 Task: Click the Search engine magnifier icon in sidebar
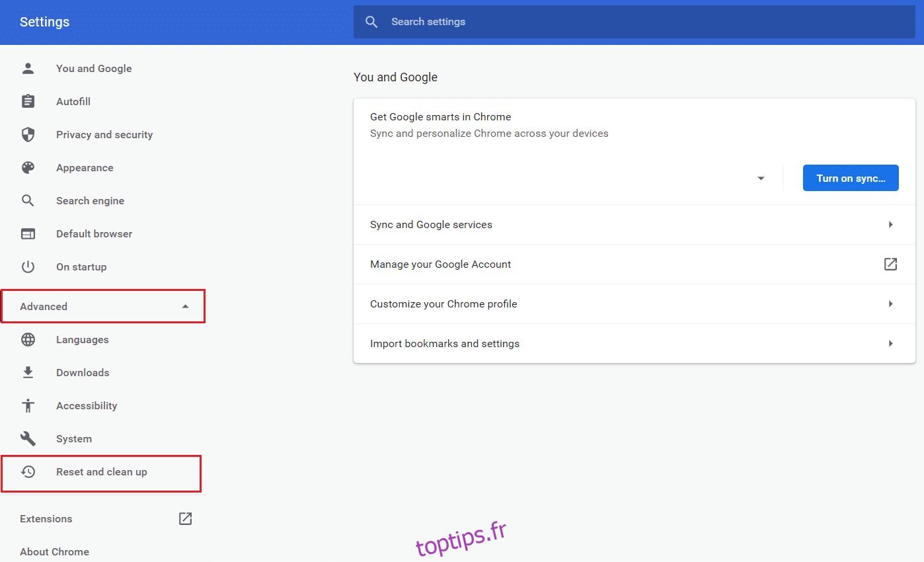(x=28, y=200)
